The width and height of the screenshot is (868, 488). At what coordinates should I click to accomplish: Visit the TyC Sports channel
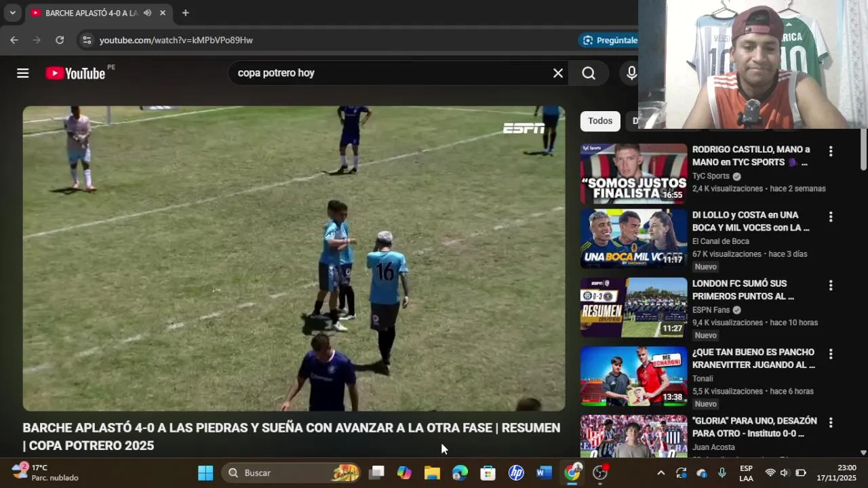pos(711,176)
